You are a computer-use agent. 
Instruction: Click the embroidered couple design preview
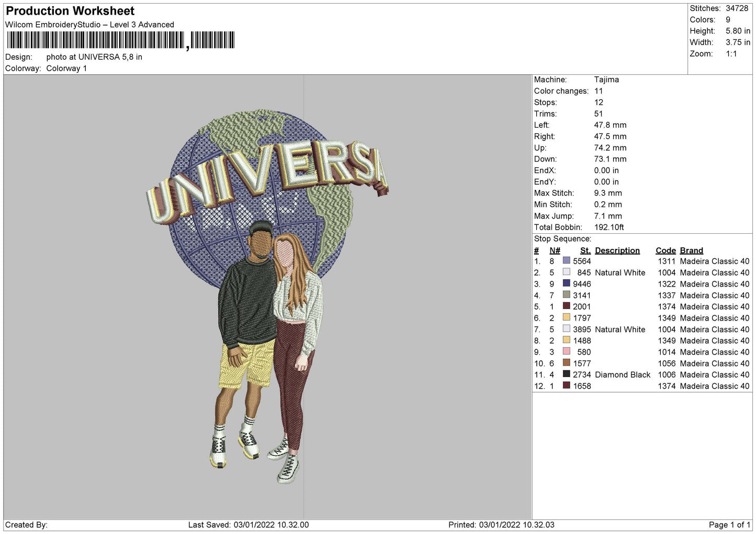click(x=267, y=297)
